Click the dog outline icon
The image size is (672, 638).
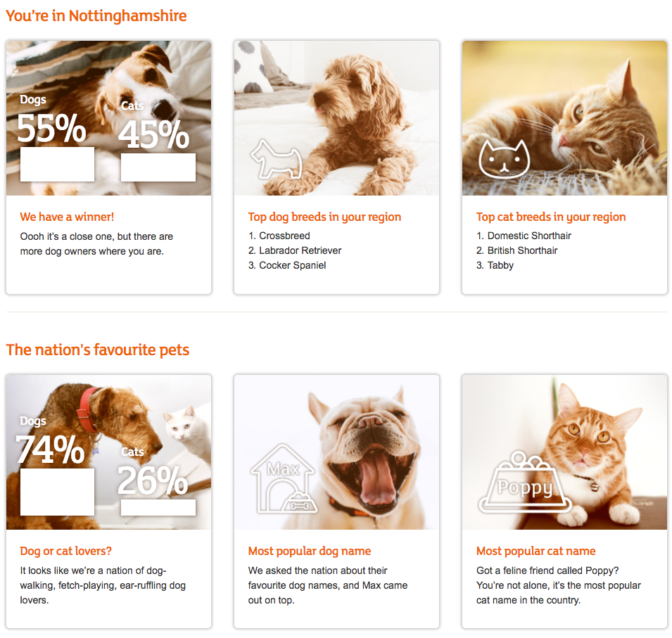(x=275, y=158)
